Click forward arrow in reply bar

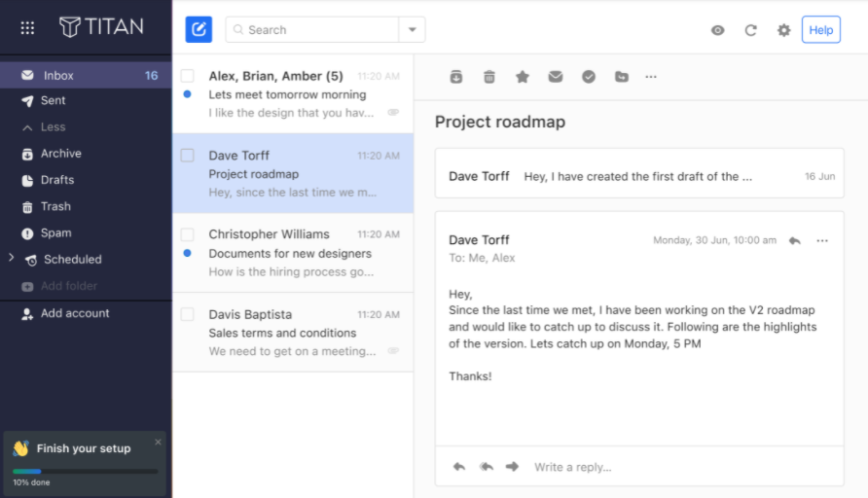click(512, 467)
